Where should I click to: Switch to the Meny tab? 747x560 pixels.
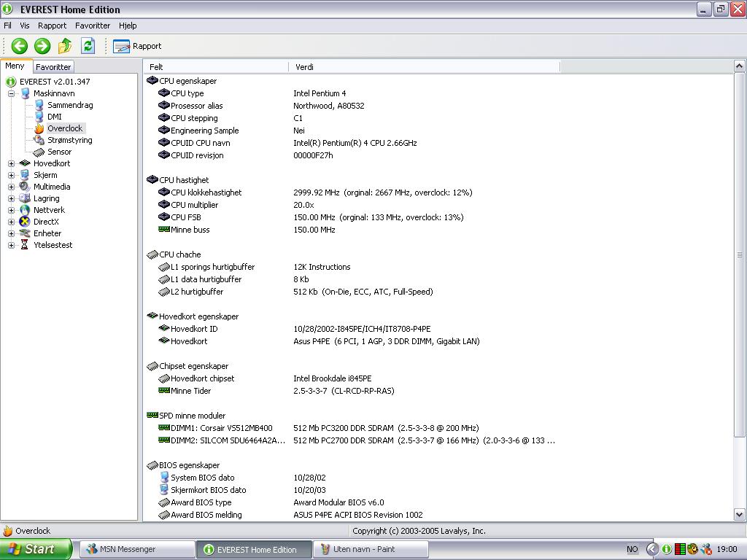click(x=15, y=66)
